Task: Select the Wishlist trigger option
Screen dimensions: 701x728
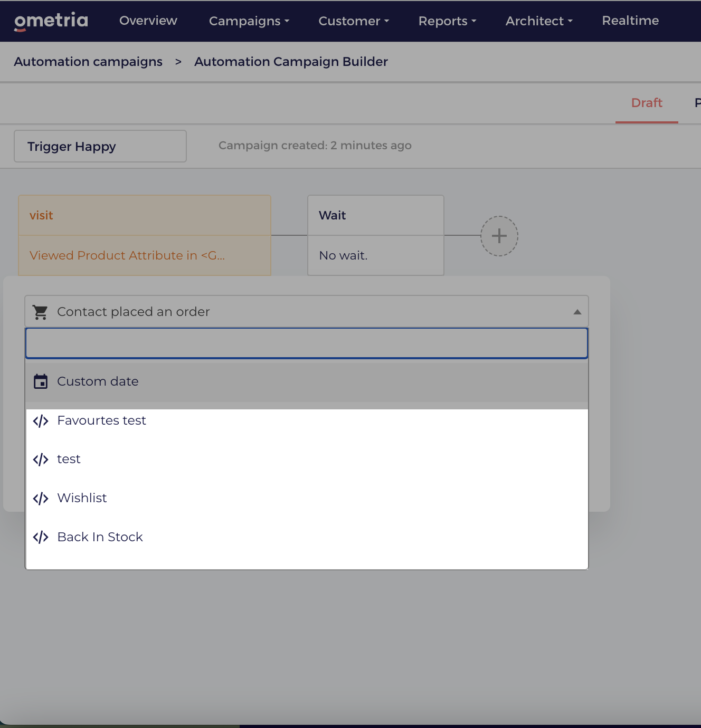Action: tap(307, 499)
